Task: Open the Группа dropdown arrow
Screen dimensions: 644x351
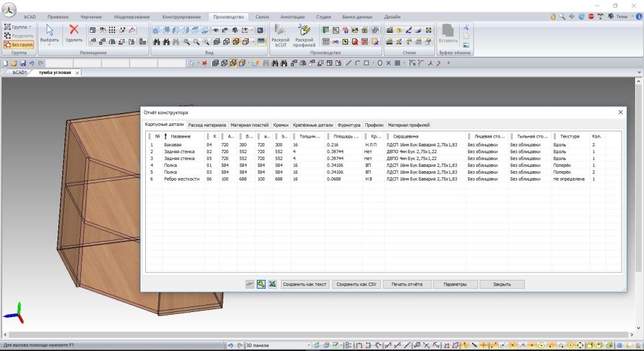Action: pyautogui.click(x=30, y=27)
